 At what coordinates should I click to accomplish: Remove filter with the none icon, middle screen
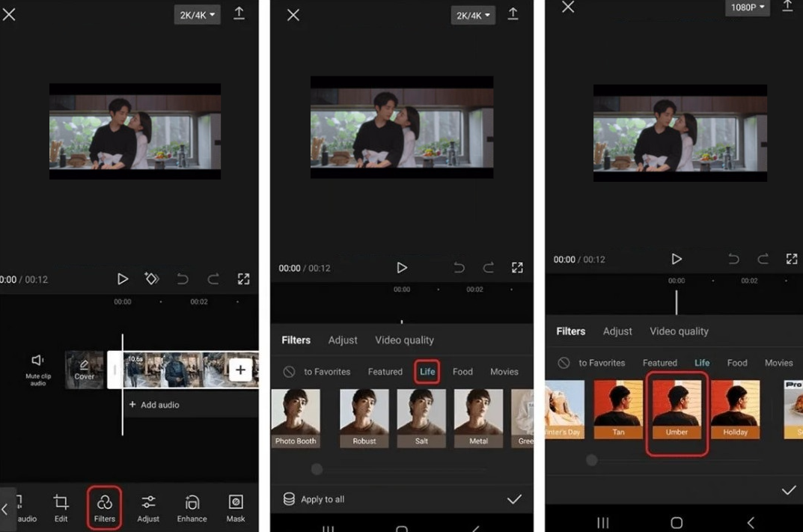pos(289,372)
